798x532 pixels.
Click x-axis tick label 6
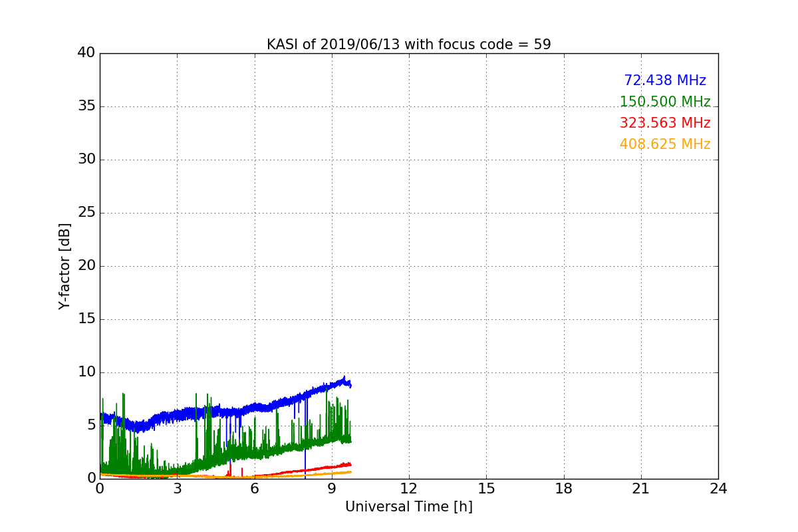[254, 489]
